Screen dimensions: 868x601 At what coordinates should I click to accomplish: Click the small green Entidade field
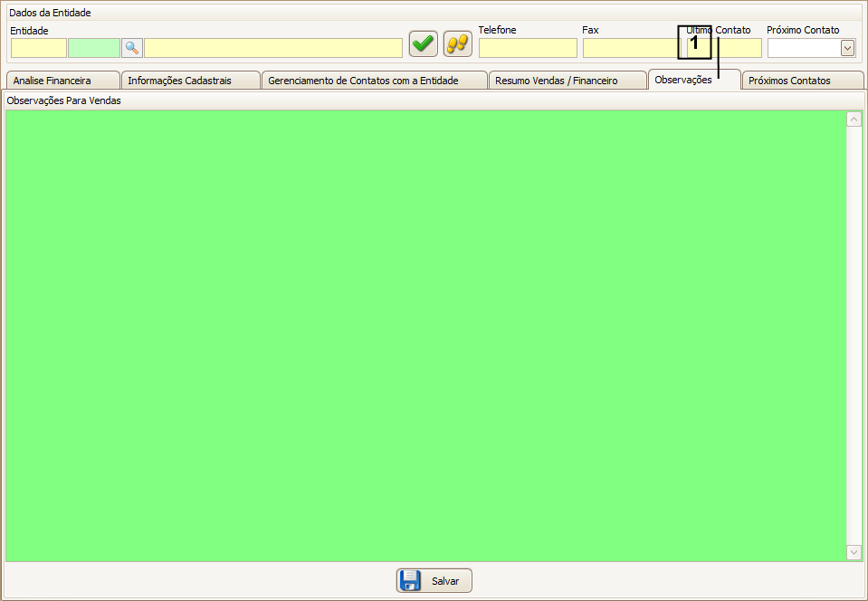coord(94,48)
